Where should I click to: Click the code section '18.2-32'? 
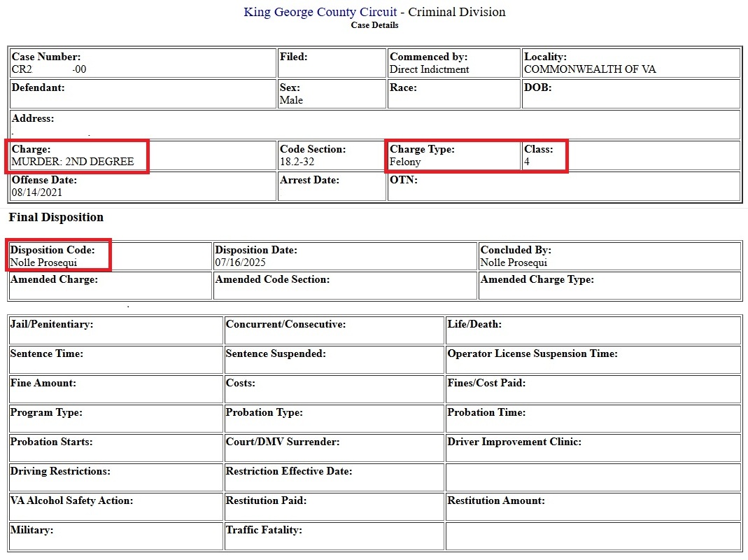point(297,162)
